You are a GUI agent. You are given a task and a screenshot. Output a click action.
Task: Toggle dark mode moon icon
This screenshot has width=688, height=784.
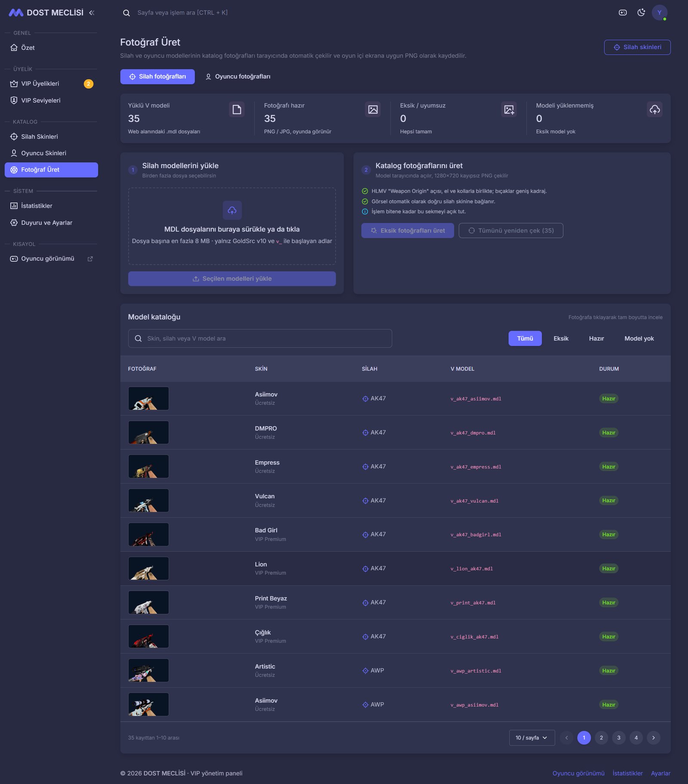coord(641,12)
